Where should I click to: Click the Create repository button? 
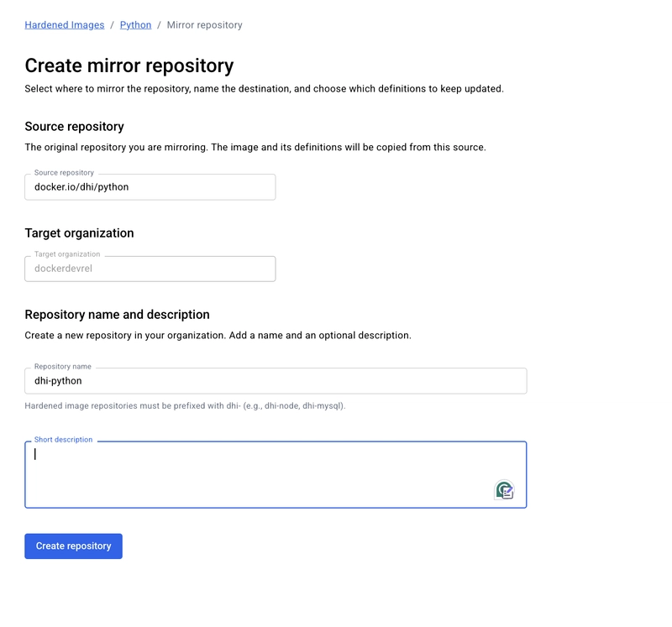click(x=73, y=546)
